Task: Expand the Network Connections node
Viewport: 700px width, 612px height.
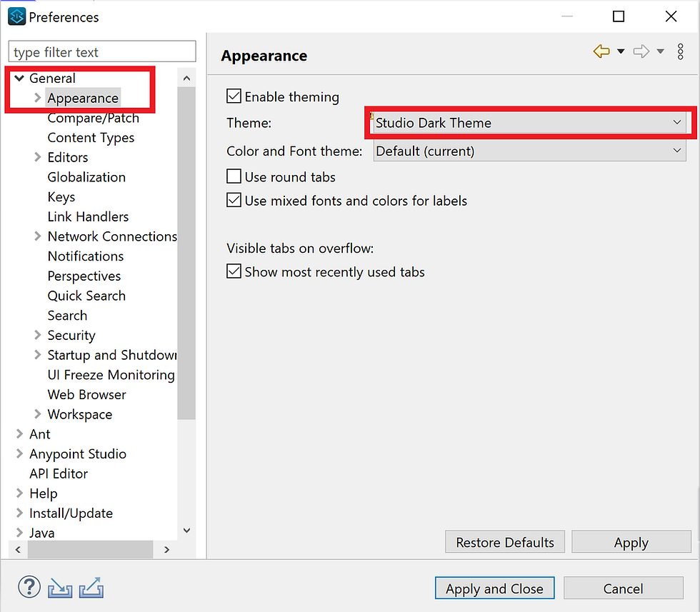Action: coord(37,236)
